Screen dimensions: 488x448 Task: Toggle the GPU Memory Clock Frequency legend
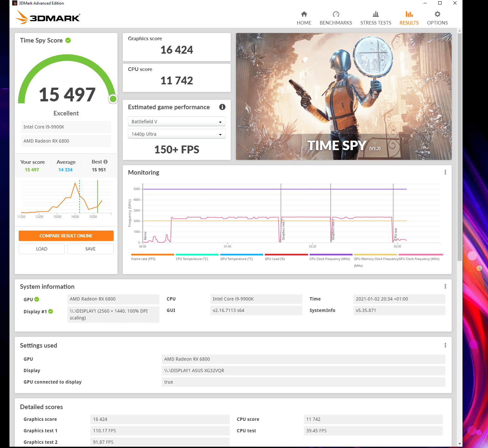coord(375,260)
